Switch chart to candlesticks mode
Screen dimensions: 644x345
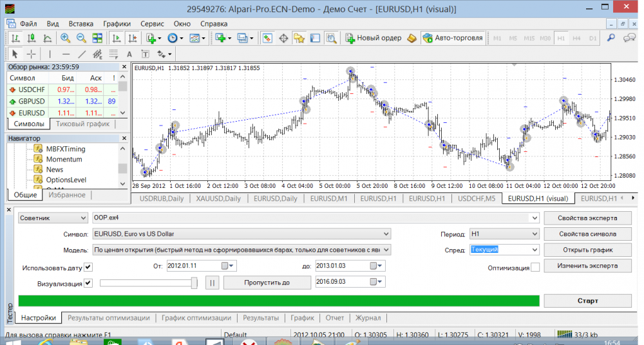click(x=31, y=38)
